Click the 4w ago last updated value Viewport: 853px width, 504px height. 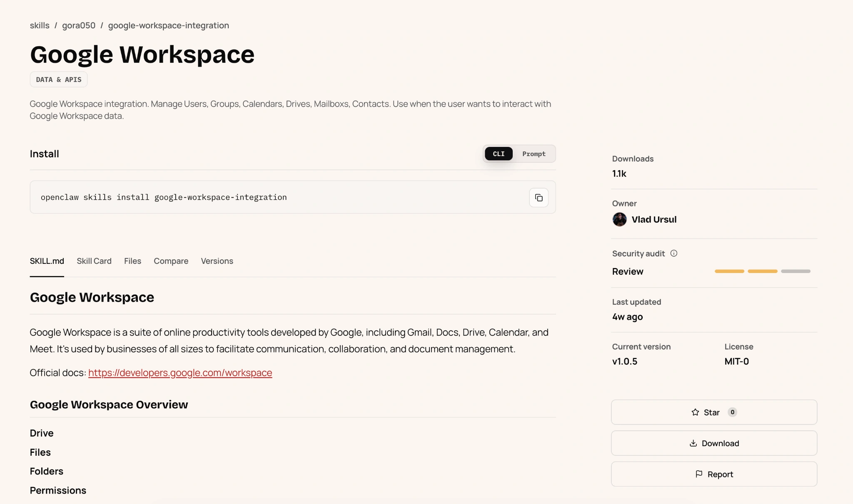pyautogui.click(x=627, y=317)
